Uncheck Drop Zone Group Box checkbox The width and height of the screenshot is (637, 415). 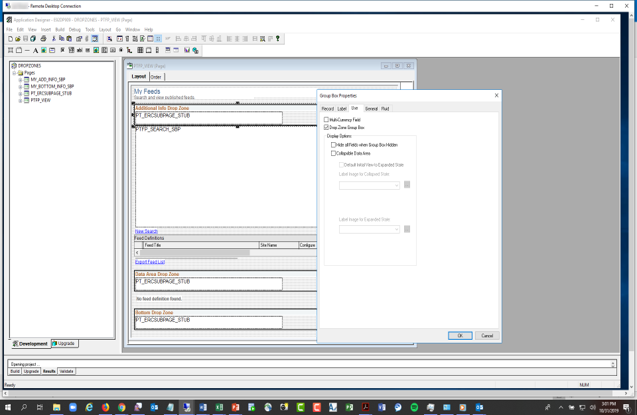click(326, 128)
